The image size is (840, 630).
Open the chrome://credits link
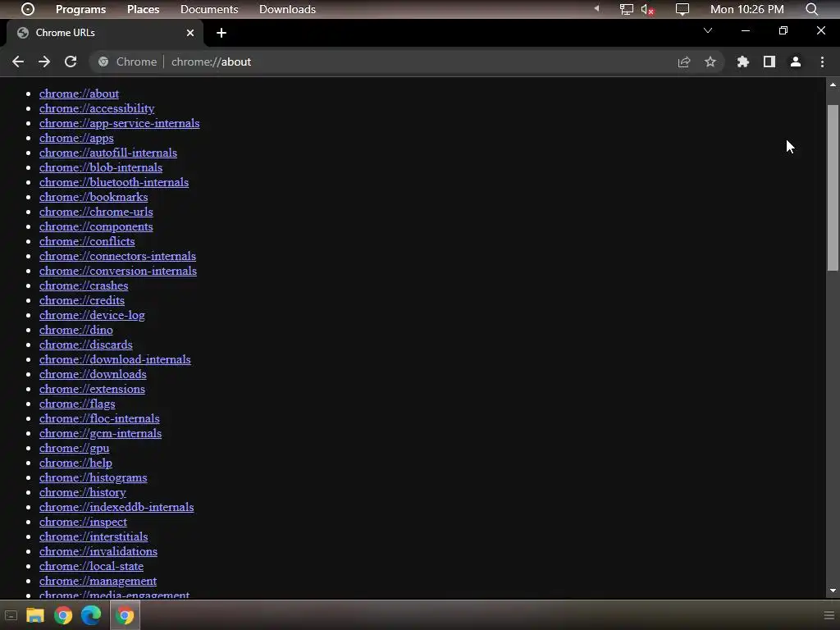[81, 300]
